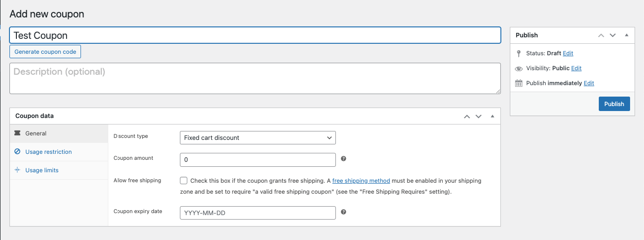Click the Visibility eye icon
This screenshot has height=240, width=644.
[x=519, y=69]
